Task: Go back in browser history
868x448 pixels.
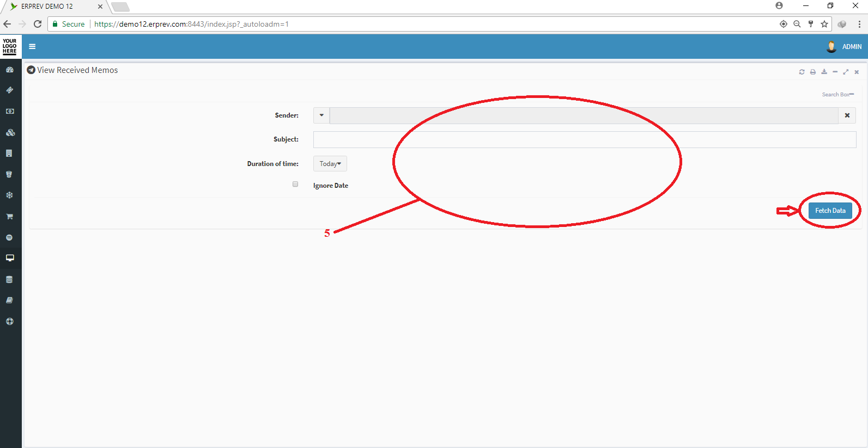Action: click(x=7, y=24)
